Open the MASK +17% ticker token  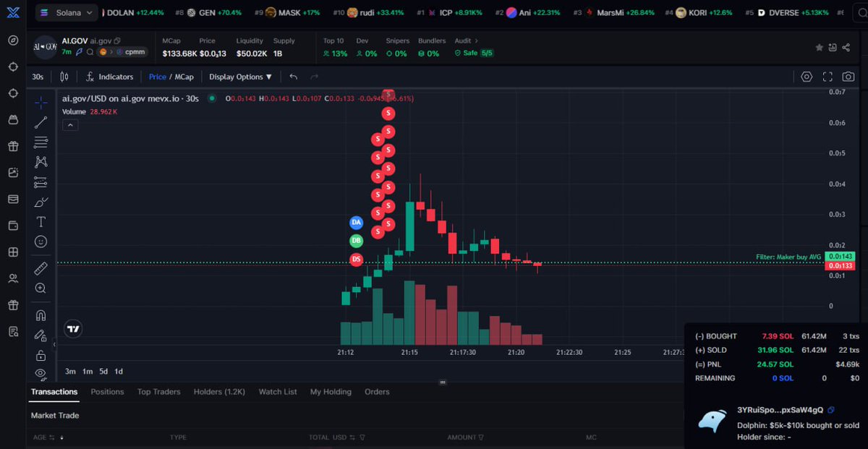point(287,13)
